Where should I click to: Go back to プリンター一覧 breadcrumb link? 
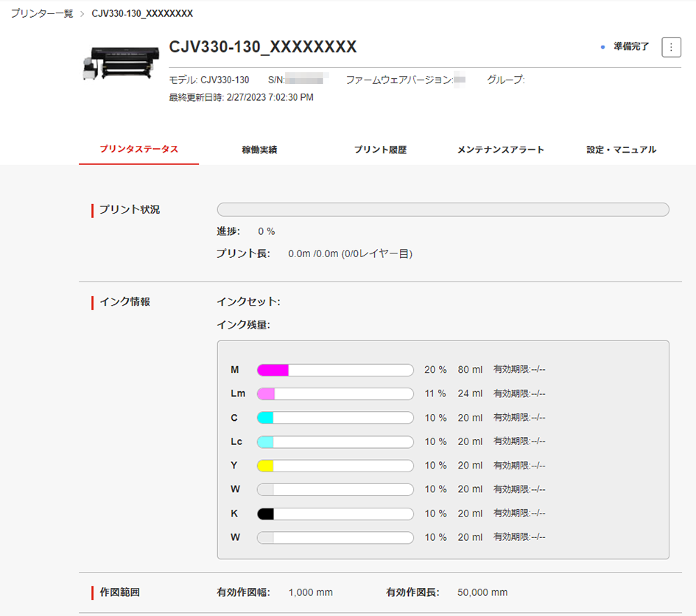point(41,14)
